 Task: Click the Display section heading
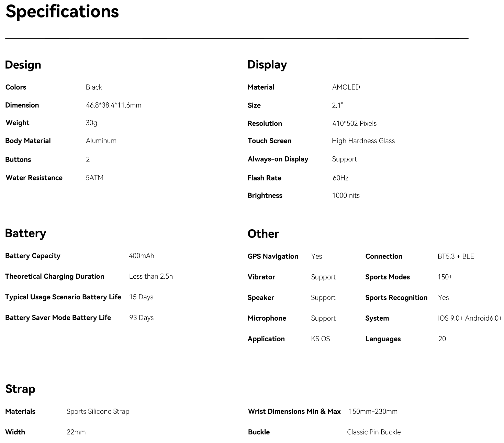[267, 65]
